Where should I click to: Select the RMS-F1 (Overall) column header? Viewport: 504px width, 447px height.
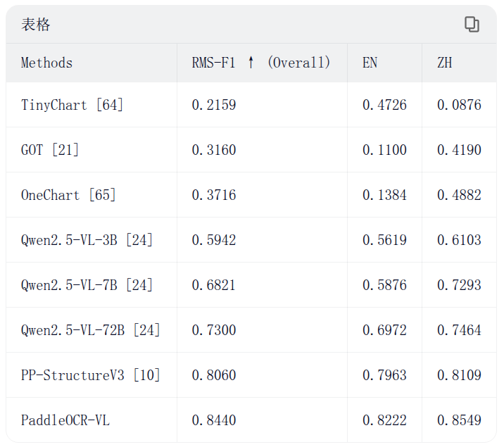261,63
